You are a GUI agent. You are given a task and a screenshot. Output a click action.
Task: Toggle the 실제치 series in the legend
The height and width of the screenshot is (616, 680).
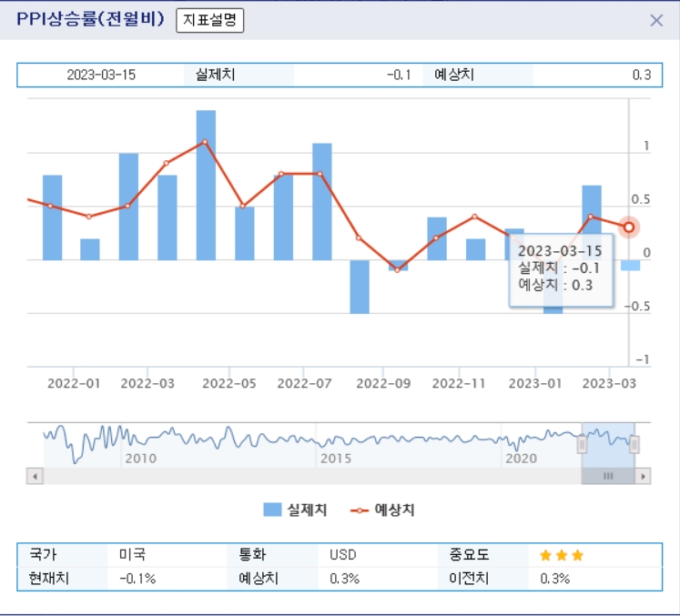point(295,510)
